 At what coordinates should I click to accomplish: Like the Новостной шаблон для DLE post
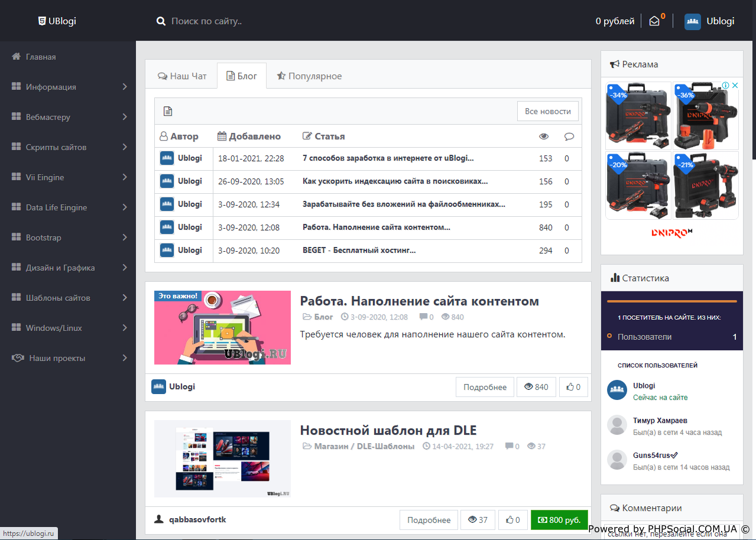click(513, 520)
